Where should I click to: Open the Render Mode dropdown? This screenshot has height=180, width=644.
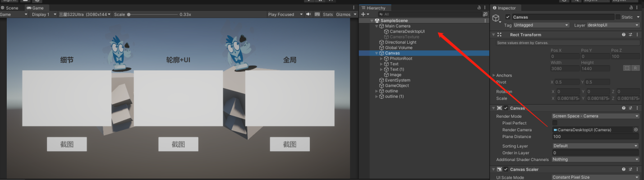tap(596, 116)
